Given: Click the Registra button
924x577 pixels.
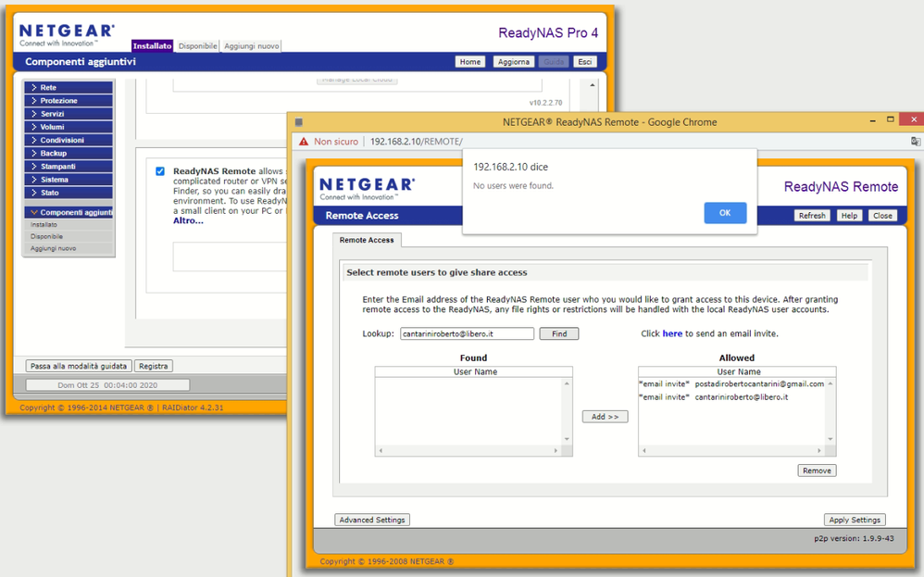Looking at the screenshot, I should click(x=153, y=366).
